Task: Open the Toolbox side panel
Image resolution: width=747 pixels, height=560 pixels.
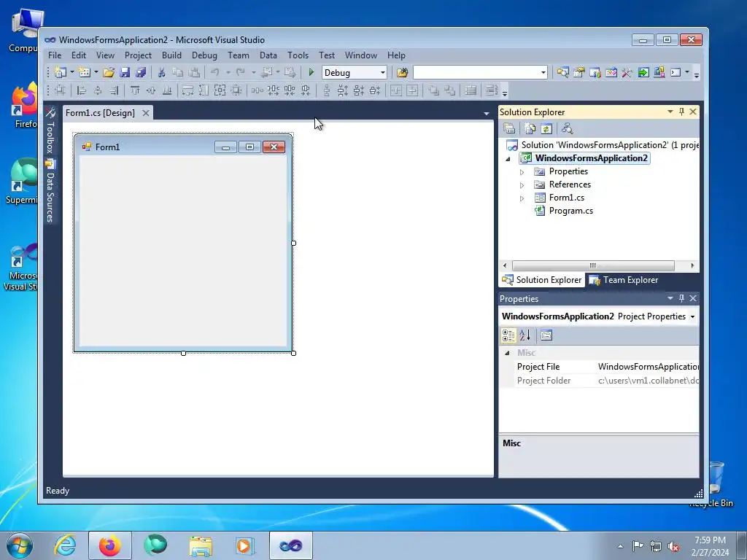Action: 50,130
